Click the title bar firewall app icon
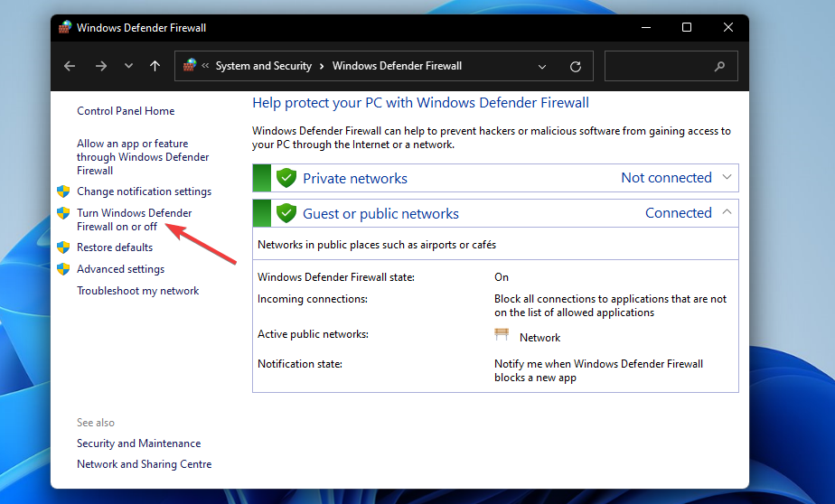Screen dimensions: 835x504 point(65,27)
